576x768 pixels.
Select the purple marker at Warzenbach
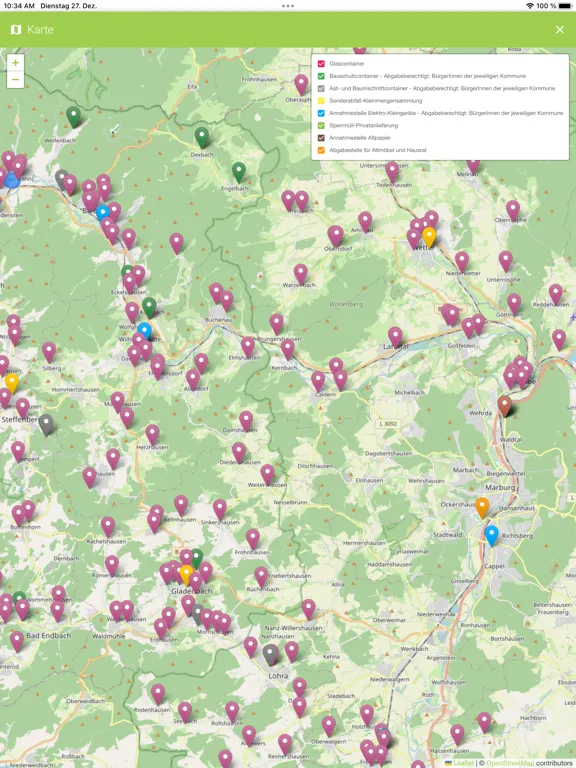[300, 274]
